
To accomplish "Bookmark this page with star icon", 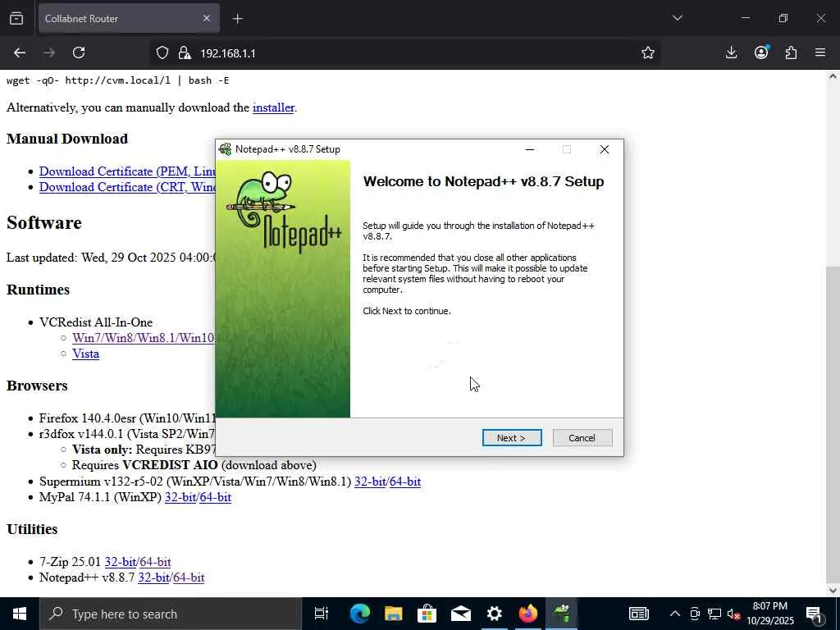I will tap(648, 52).
